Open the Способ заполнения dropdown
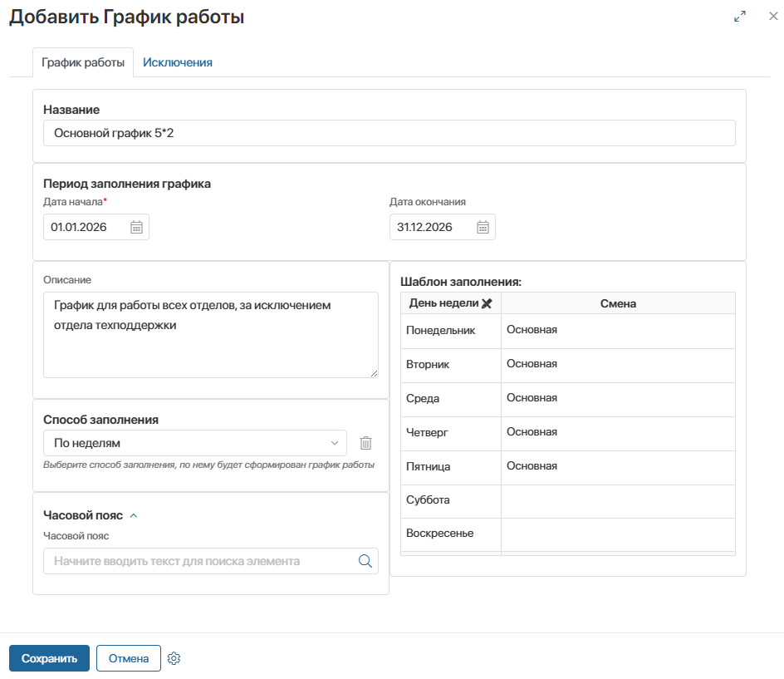 tap(195, 443)
